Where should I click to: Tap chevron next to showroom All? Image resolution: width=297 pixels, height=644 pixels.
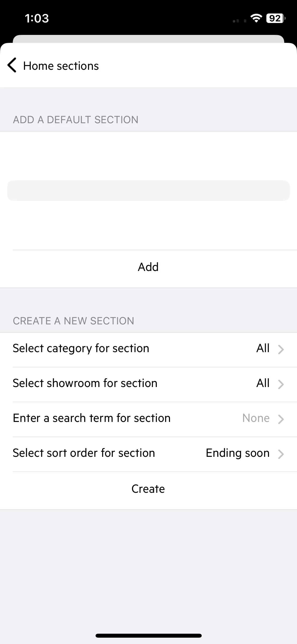(x=281, y=384)
